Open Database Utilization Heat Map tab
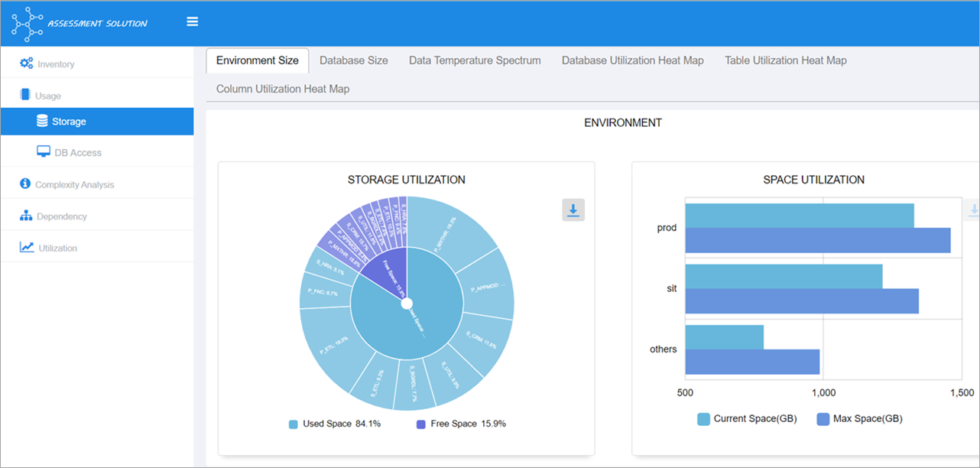 pos(633,60)
